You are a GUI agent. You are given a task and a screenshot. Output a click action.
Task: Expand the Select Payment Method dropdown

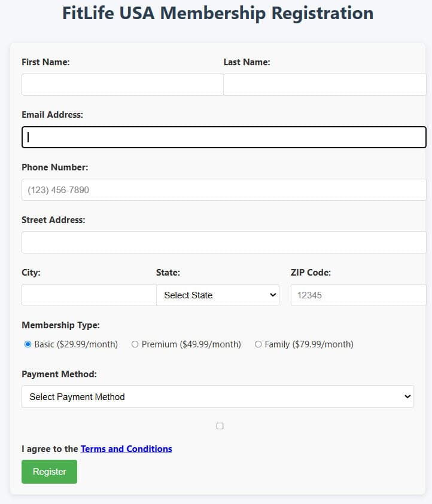pos(218,396)
